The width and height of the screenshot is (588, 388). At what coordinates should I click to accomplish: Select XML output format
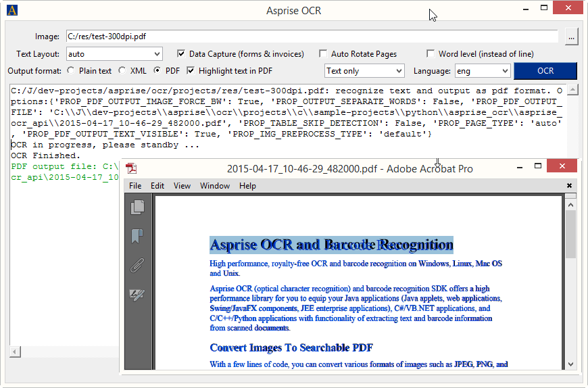coord(122,70)
